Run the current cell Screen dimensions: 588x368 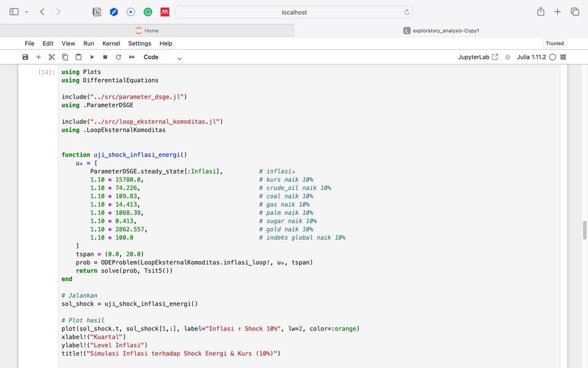pyautogui.click(x=92, y=57)
